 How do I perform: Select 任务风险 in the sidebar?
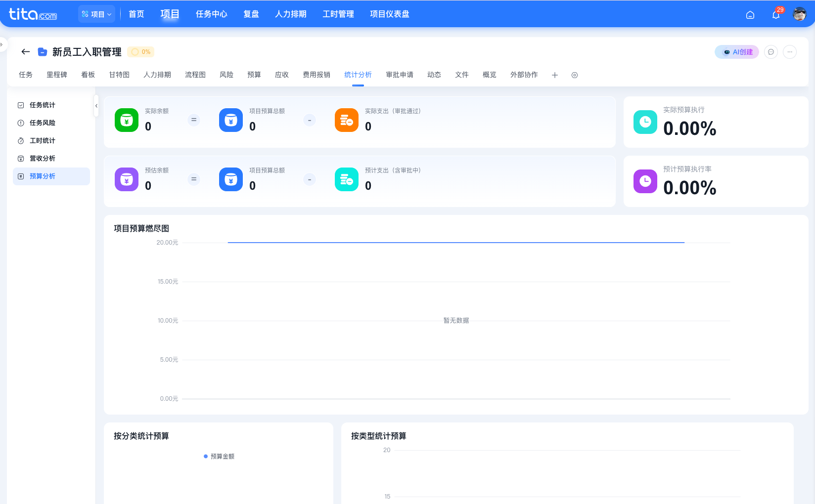coord(51,123)
